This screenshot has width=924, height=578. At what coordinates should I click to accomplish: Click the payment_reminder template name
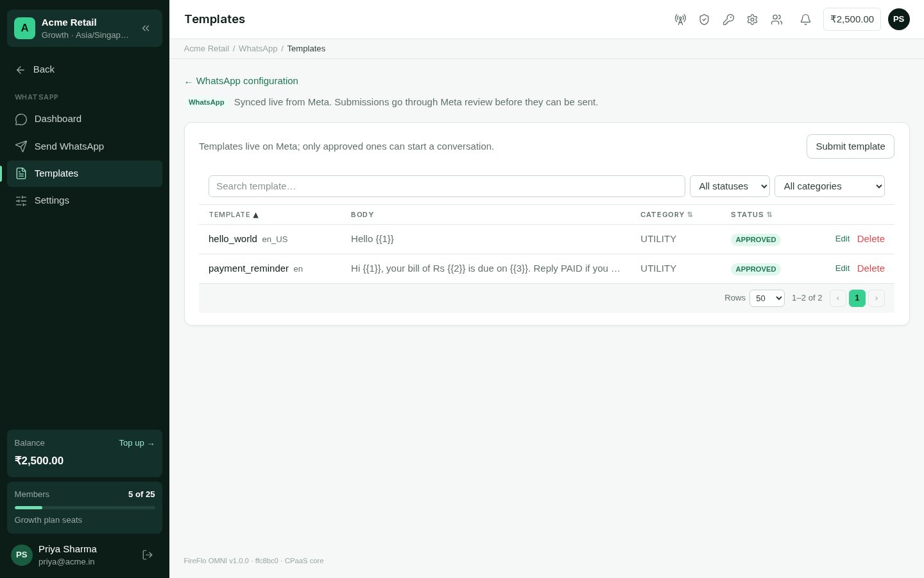[x=248, y=268]
